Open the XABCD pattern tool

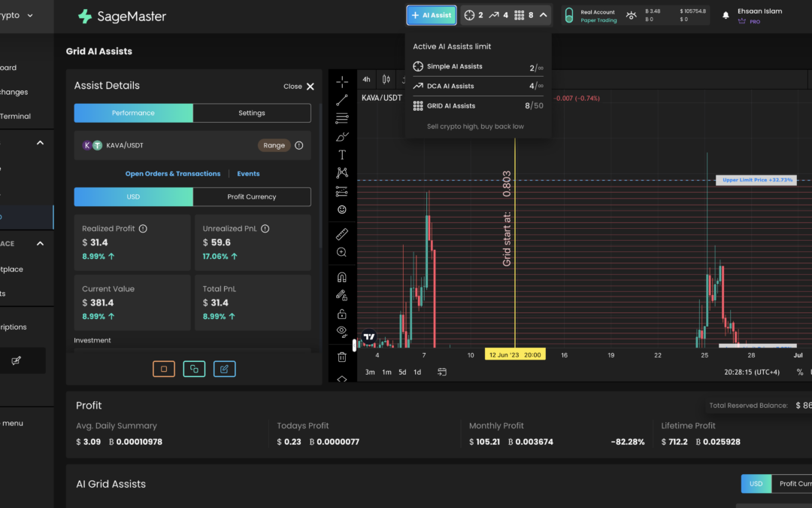pos(342,172)
